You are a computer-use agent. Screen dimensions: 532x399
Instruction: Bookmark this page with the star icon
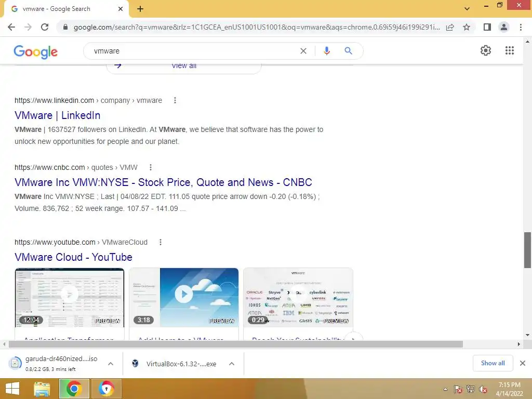(467, 27)
